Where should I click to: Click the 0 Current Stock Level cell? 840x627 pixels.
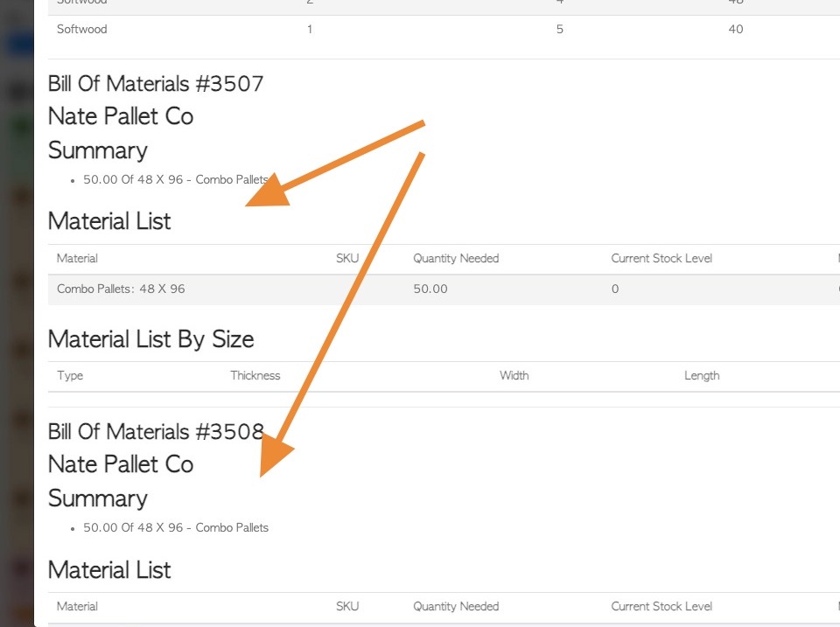(x=615, y=289)
